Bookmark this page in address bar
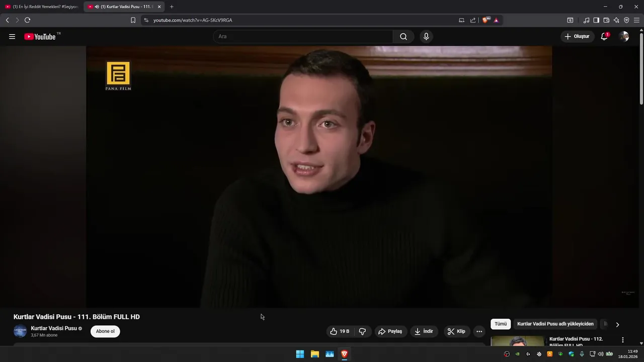 (133, 20)
